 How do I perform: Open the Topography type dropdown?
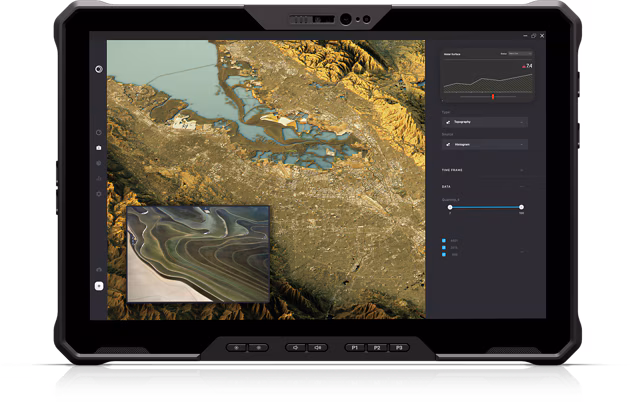(485, 121)
